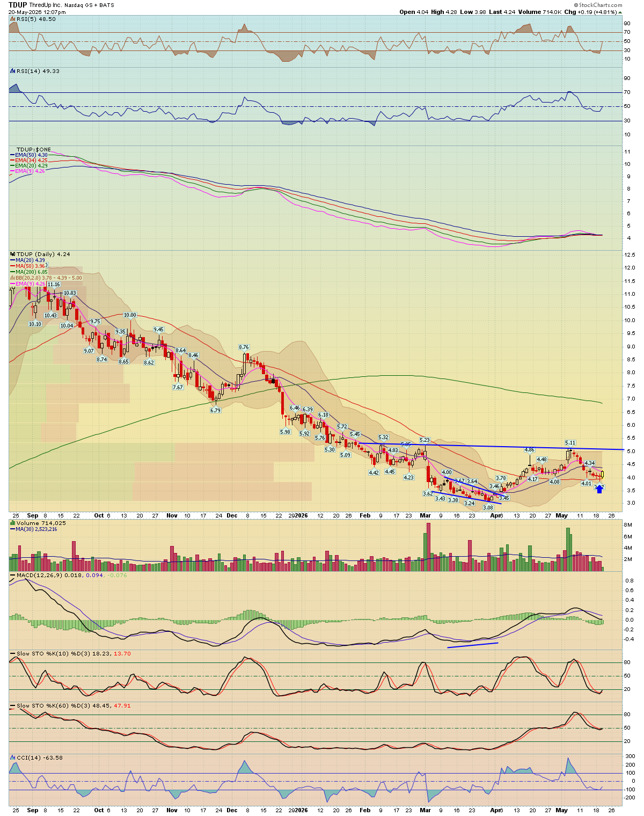
Task: Click the 9.45 price annotation
Action: tap(159, 330)
